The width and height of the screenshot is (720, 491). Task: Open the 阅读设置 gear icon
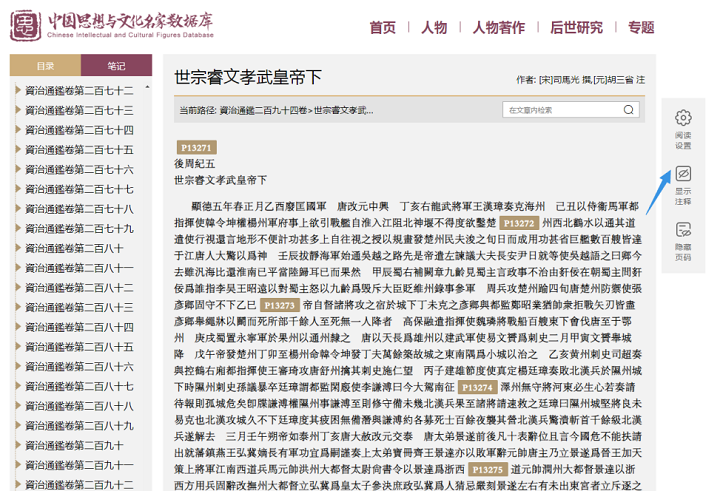point(683,119)
